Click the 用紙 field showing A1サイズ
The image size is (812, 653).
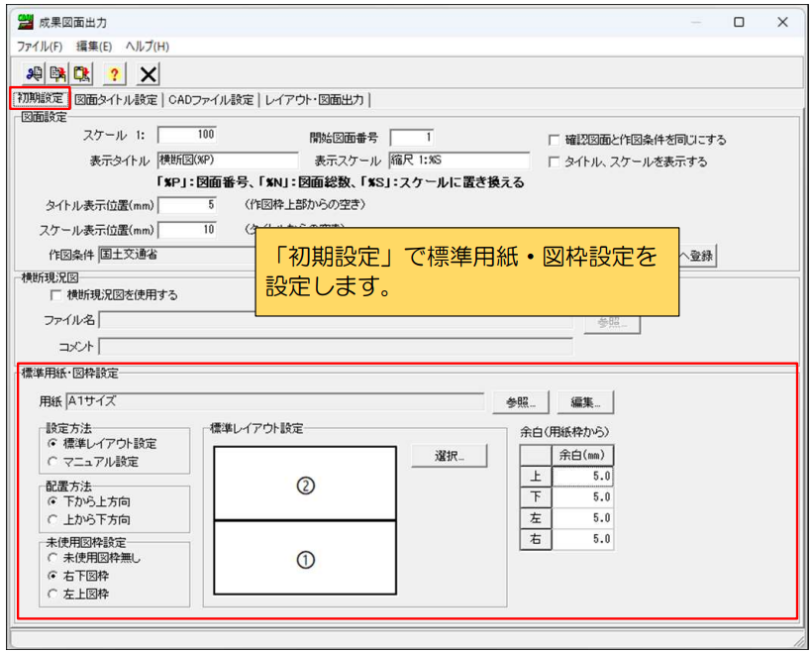click(x=275, y=401)
